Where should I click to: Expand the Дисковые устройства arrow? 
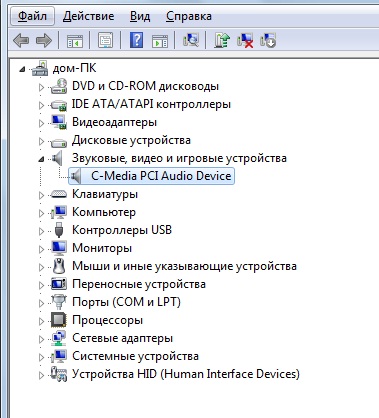pyautogui.click(x=41, y=141)
